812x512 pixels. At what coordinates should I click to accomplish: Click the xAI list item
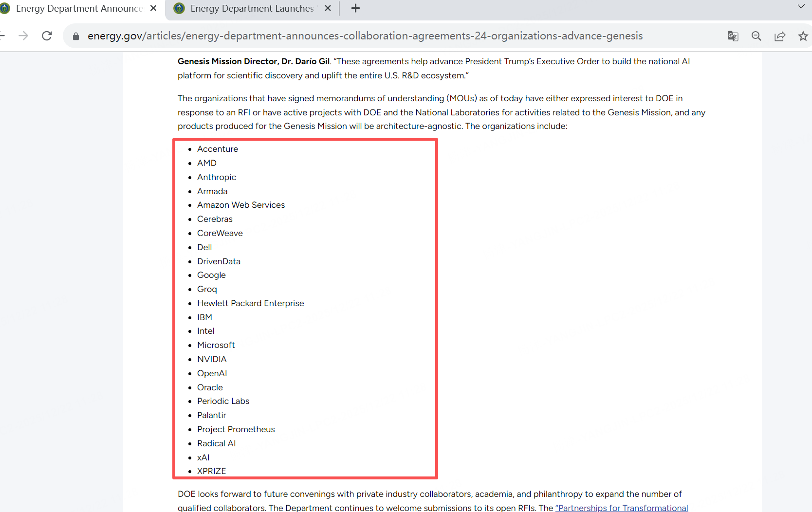coord(203,457)
